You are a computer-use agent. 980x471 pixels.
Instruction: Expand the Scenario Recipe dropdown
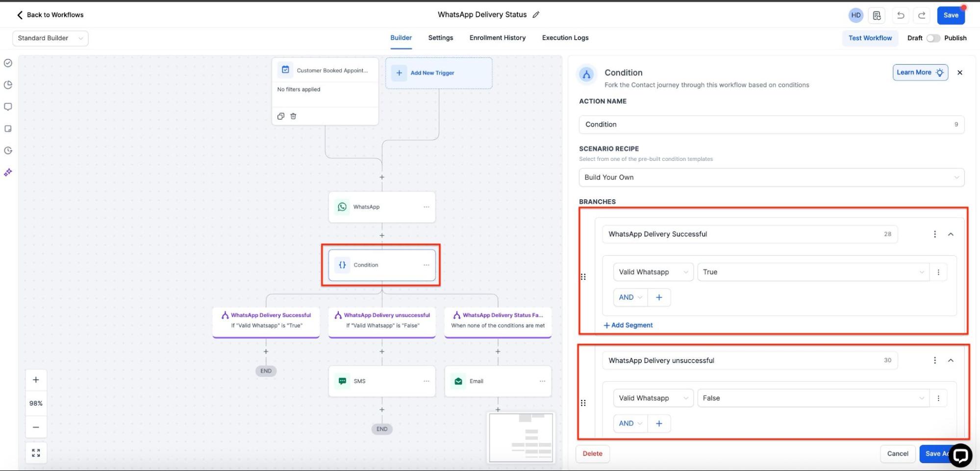pyautogui.click(x=771, y=178)
